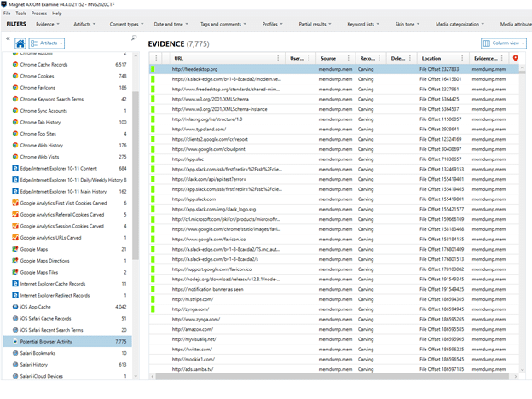This screenshot has width=532, height=399.
Task: Open the Tools menu
Action: 20,14
